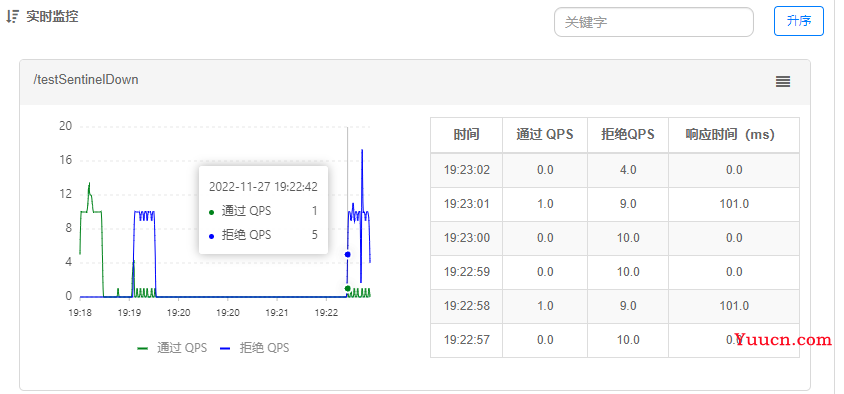
Task: Select the 19:23:00 time cell
Action: pyautogui.click(x=466, y=238)
